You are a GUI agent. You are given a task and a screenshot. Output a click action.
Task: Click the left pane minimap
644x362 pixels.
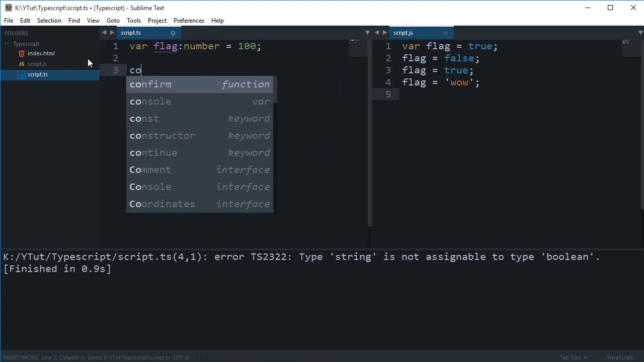pos(358,48)
